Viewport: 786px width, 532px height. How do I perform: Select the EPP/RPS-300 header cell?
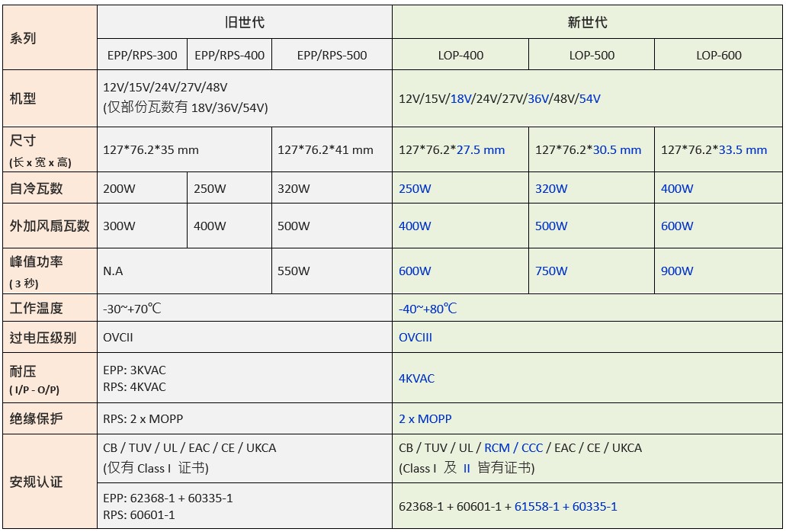point(143,54)
